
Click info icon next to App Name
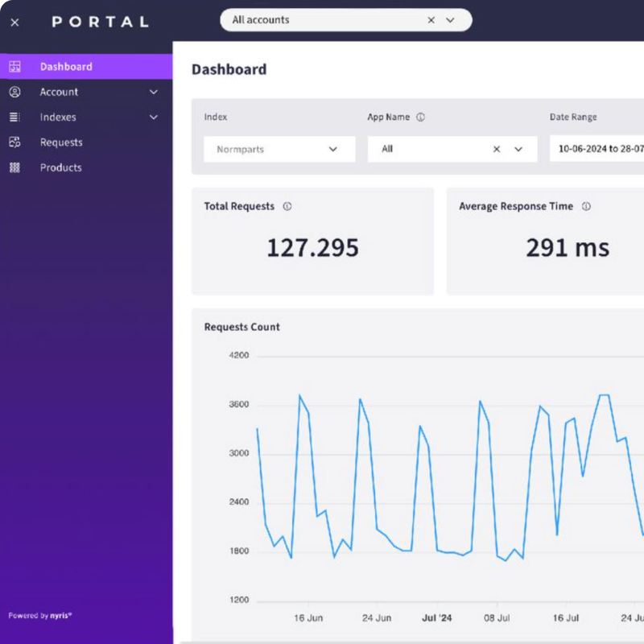[x=420, y=118]
